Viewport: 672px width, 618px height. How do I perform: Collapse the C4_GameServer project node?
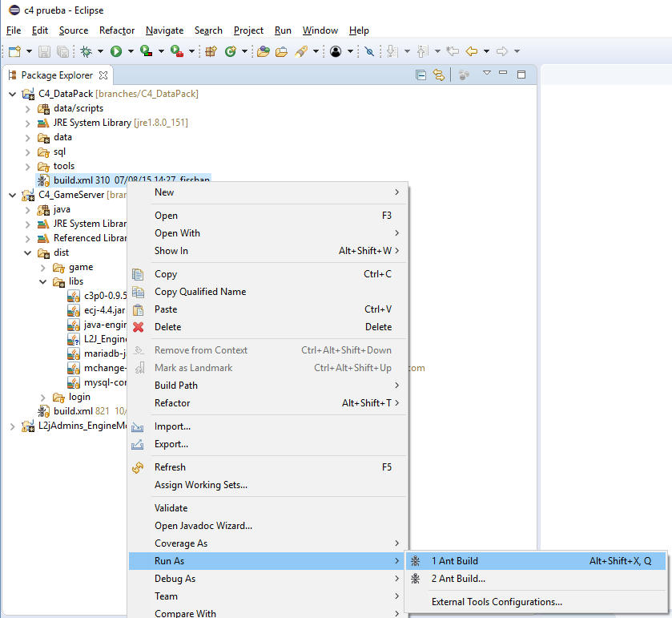click(x=13, y=195)
